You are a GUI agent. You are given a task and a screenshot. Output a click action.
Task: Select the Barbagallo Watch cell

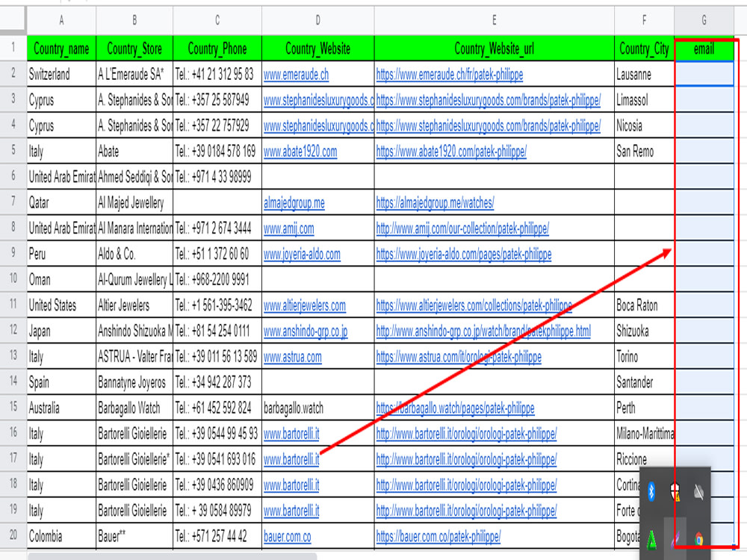tap(134, 408)
